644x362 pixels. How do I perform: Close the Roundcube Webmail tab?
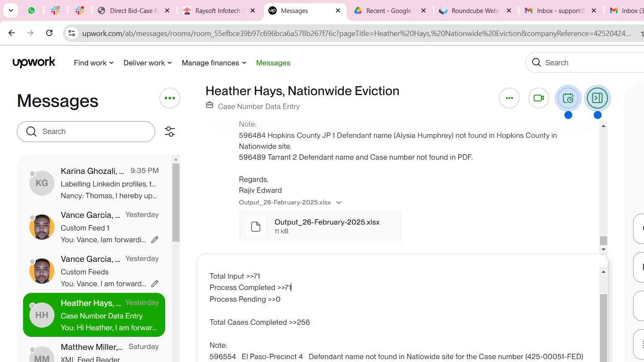tap(509, 10)
